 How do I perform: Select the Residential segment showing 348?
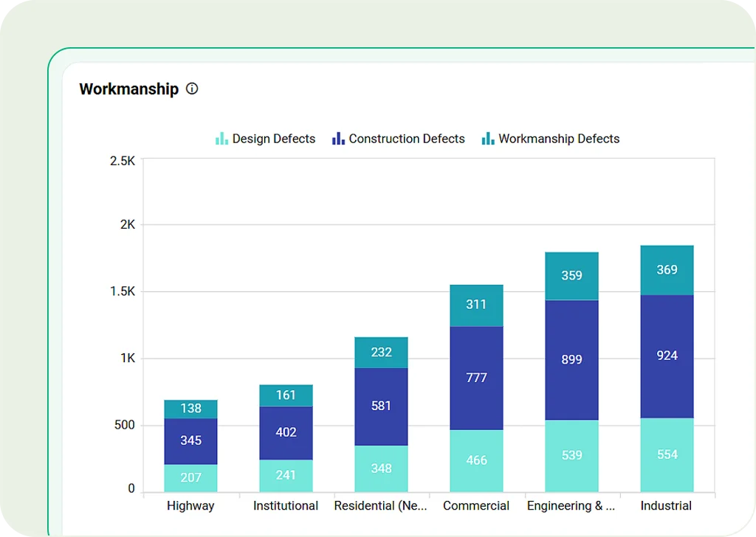[x=381, y=468]
